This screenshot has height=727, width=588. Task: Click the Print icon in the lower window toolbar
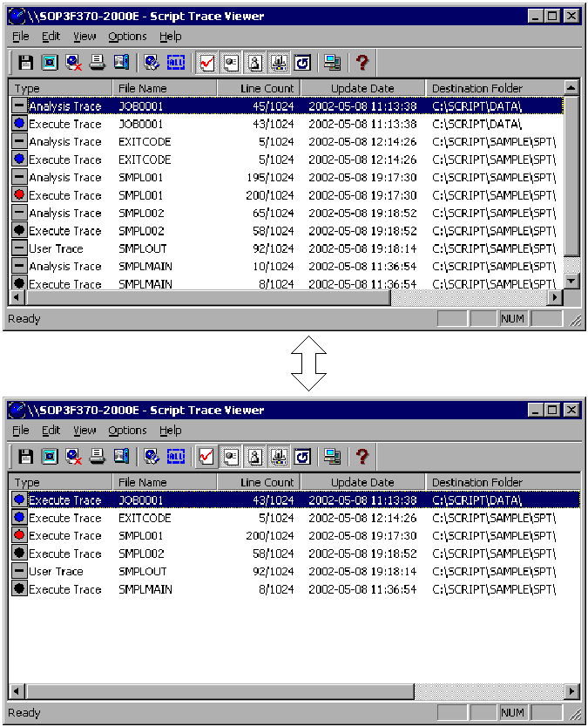coord(98,457)
